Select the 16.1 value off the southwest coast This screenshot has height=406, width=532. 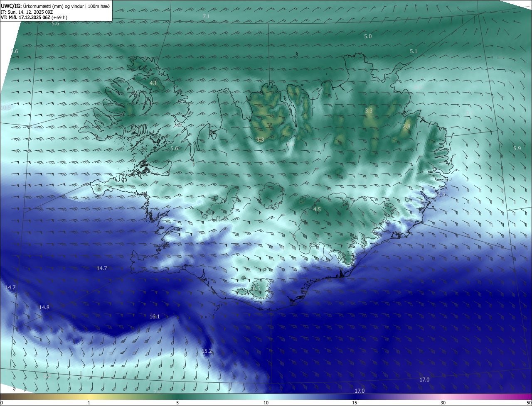(x=155, y=317)
